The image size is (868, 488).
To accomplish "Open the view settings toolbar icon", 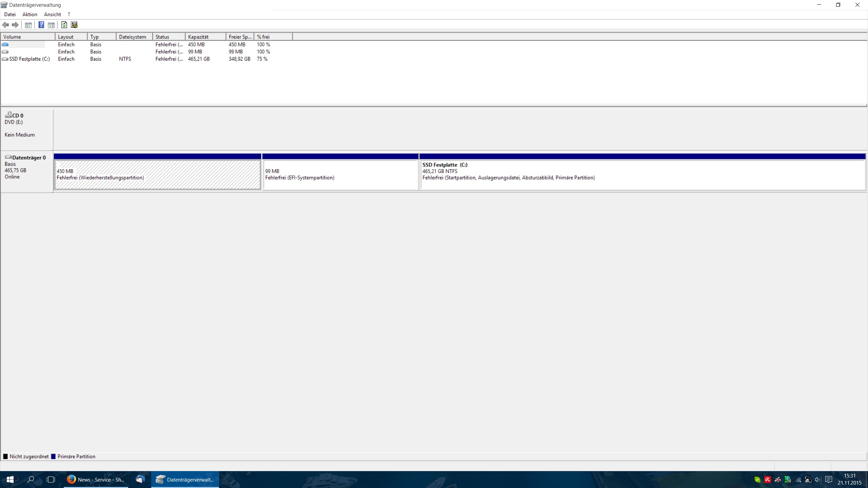I will coord(74,25).
